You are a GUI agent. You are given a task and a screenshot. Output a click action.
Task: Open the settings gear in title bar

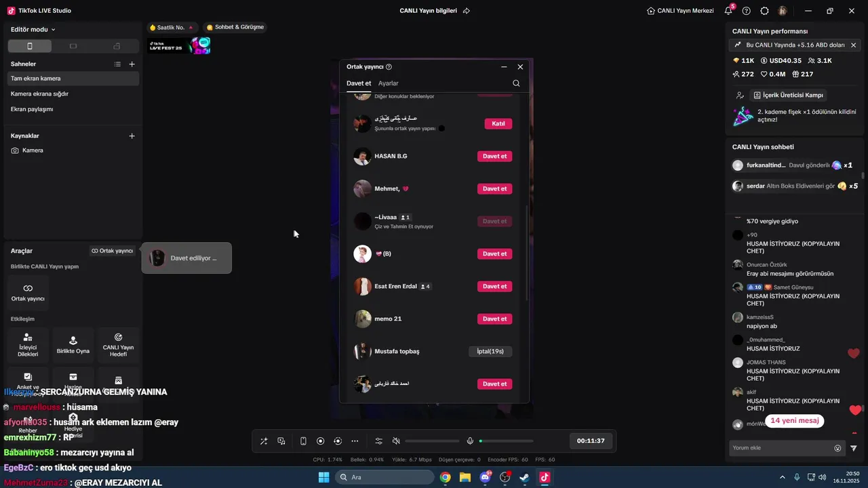tap(765, 11)
